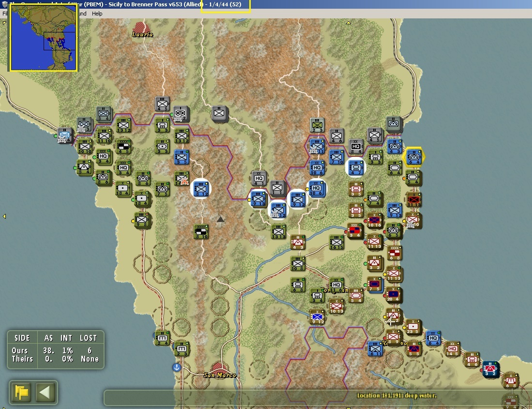532x409 pixels.
Task: Select the gray division HQ unit 8-4
Action: (x=356, y=147)
